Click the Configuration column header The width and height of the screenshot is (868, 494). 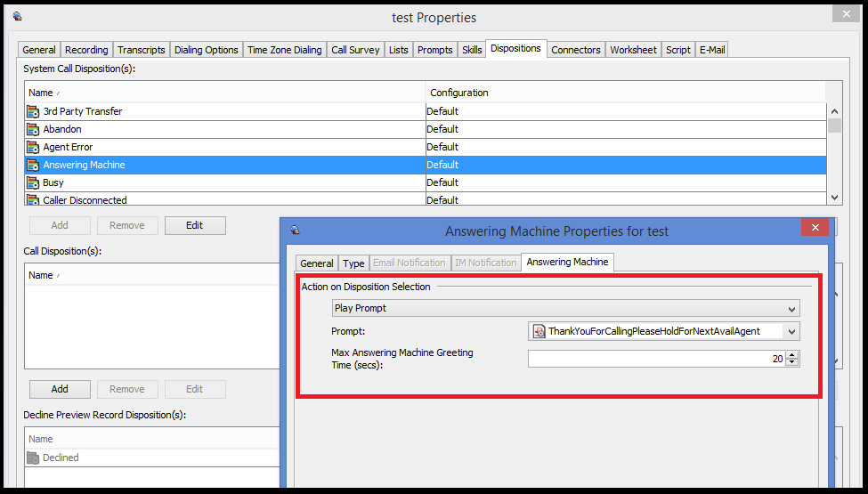[626, 93]
